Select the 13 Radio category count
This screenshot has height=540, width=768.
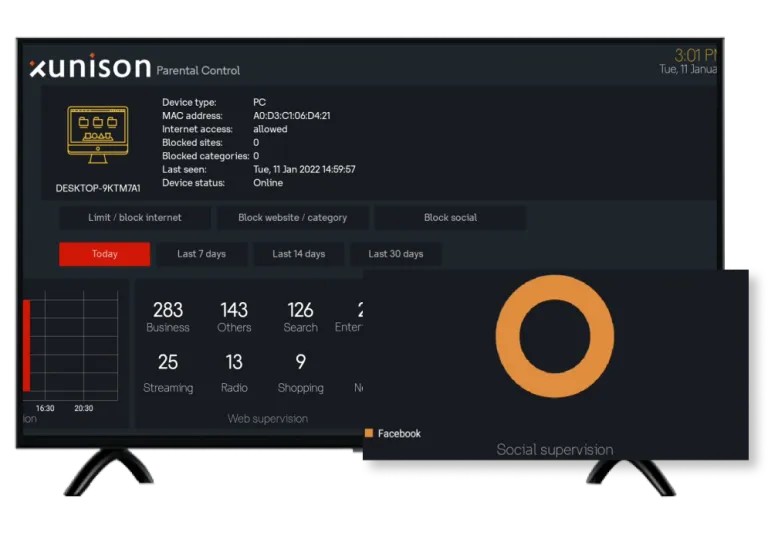234,373
